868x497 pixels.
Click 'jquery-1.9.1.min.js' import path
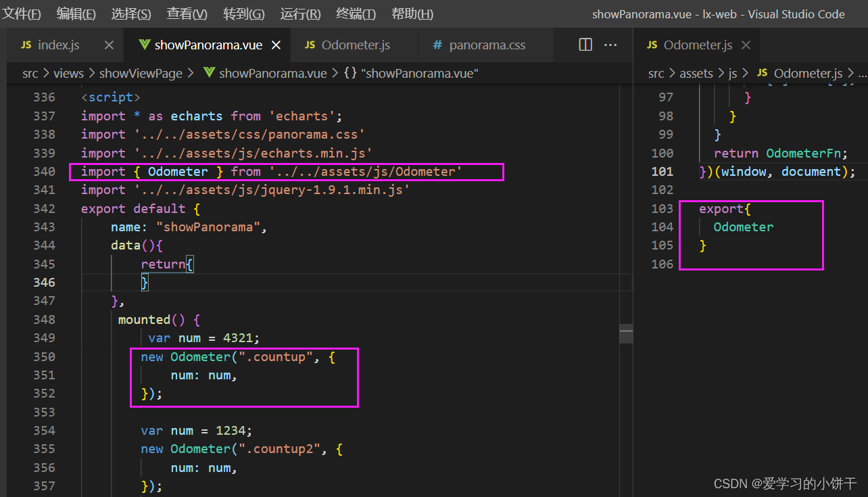(272, 190)
